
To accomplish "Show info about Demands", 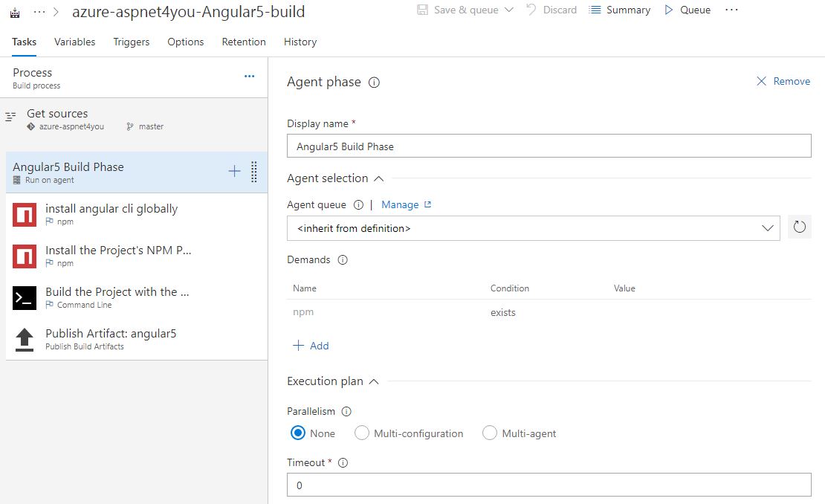I will (343, 260).
